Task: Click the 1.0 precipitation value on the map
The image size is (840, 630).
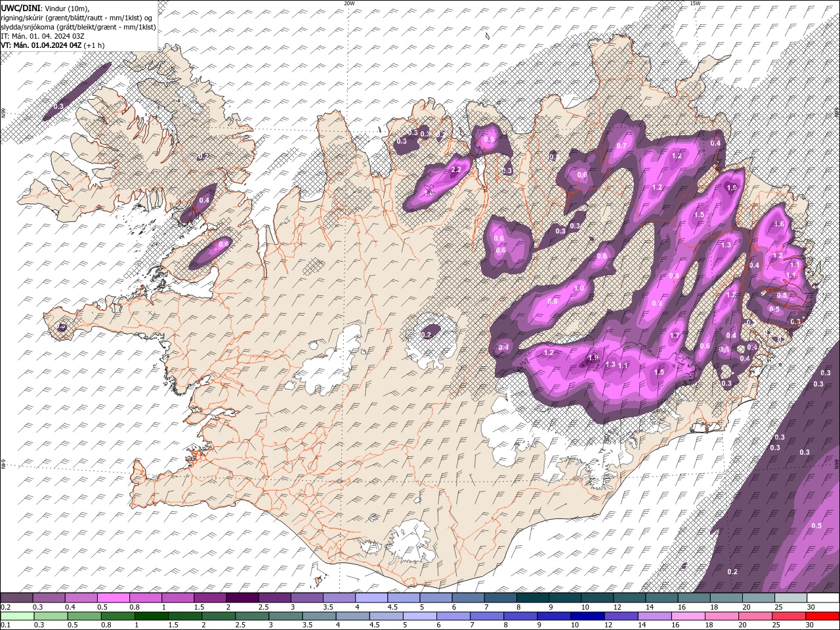Action: point(579,288)
